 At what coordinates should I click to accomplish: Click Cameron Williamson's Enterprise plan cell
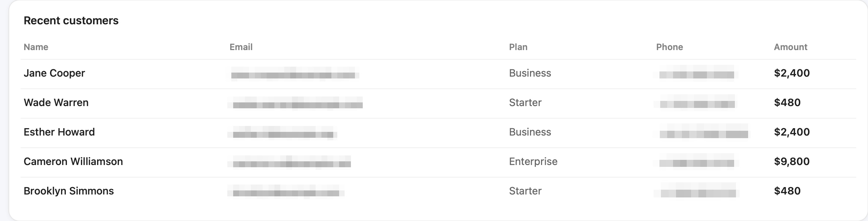point(533,162)
